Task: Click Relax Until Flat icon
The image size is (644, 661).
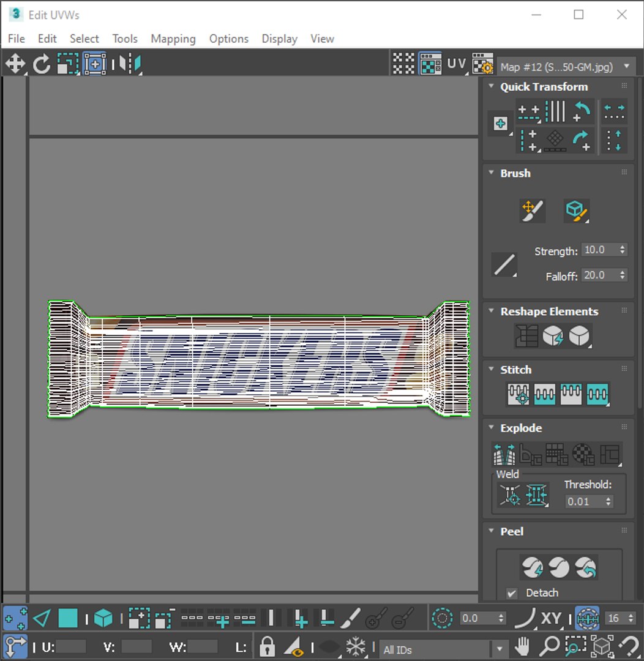Action: pos(553,336)
